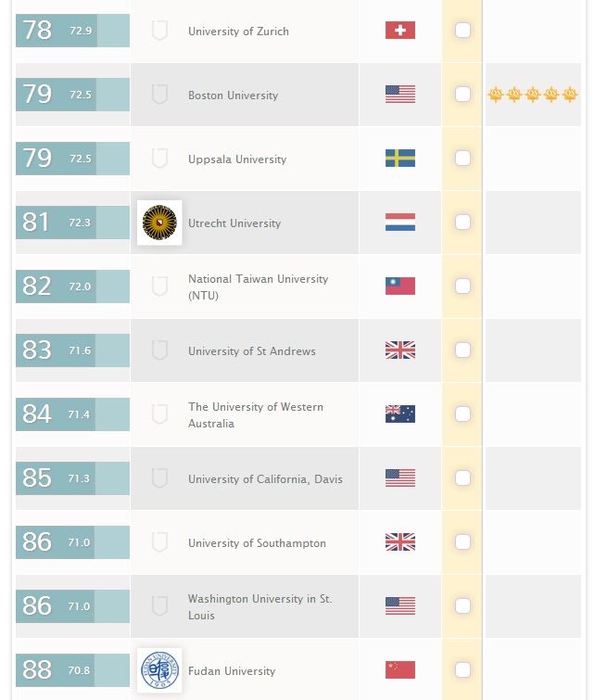Click Sweden flag next to Uppsala University
This screenshot has height=700, width=595.
[400, 159]
